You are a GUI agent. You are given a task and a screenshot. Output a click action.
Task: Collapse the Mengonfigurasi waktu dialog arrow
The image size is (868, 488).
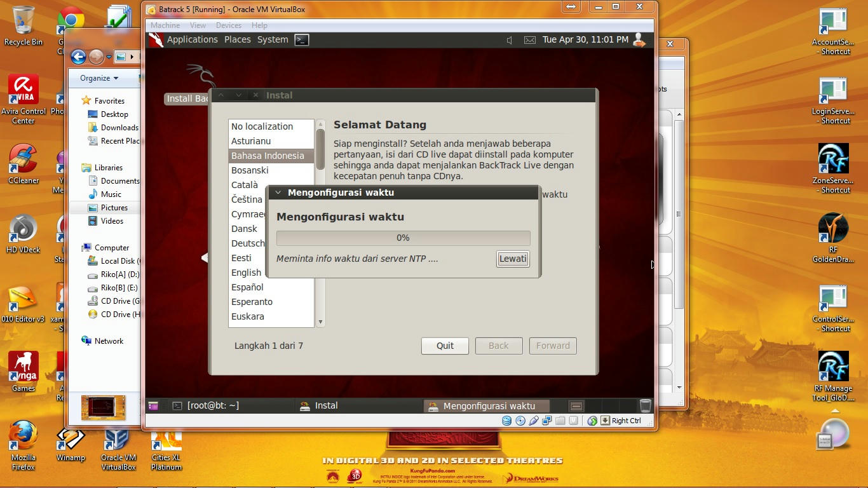[278, 193]
